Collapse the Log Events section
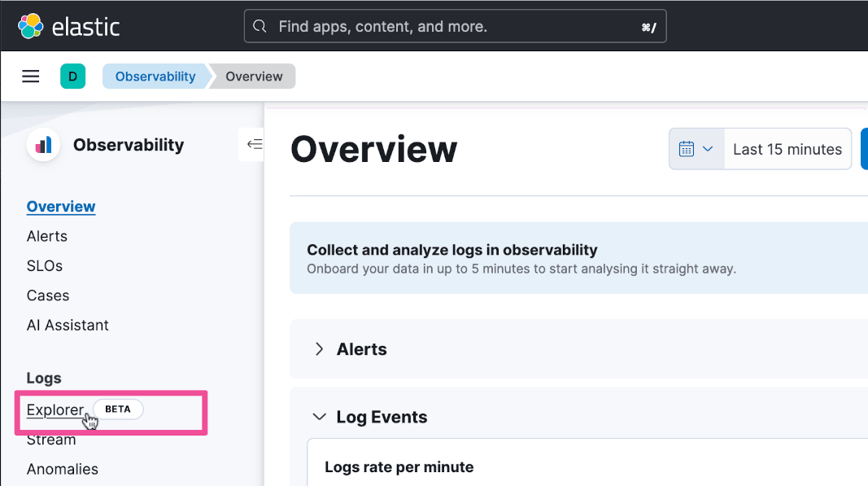This screenshot has height=486, width=868. point(320,417)
